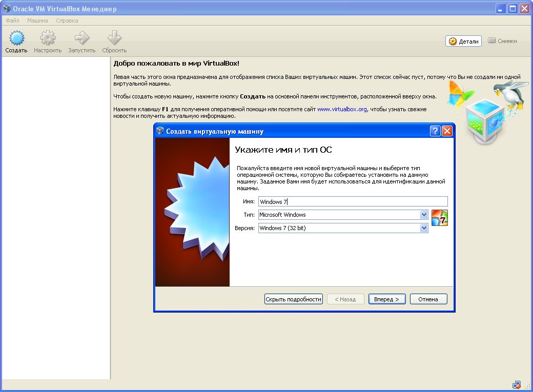Click the VirtualBox icon in dialog title bar
The height and width of the screenshot is (392, 533).
(160, 131)
